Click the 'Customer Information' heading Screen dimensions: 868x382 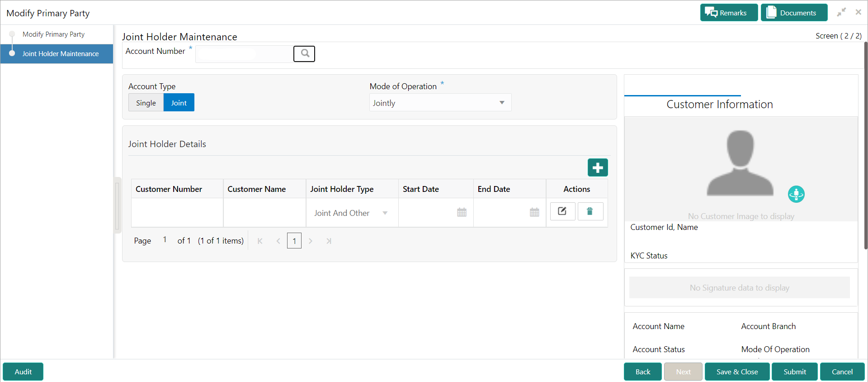(720, 105)
